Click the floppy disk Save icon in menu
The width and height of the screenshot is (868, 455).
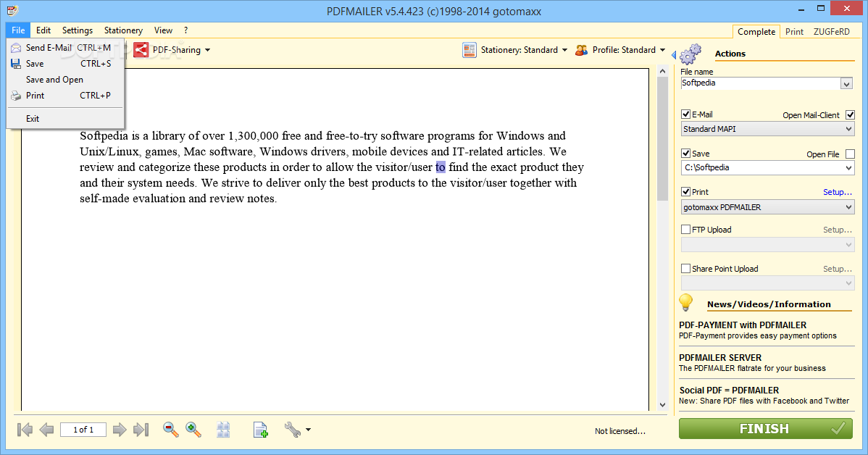[x=16, y=64]
